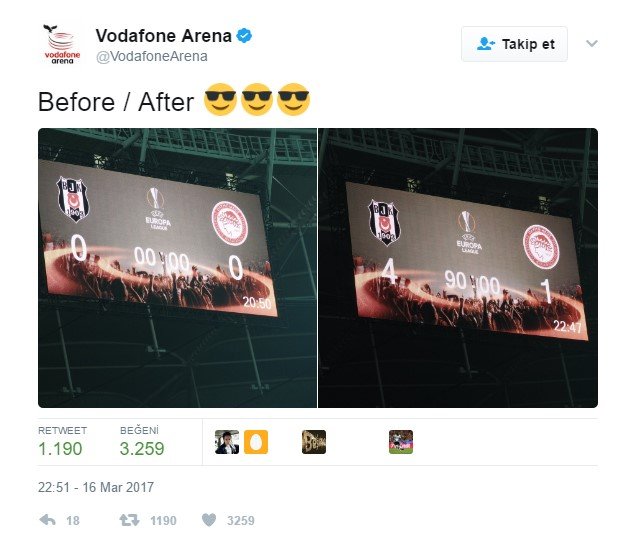Screen dimensions: 637x534
Task: Click the blue verified badge
Action: (x=244, y=36)
